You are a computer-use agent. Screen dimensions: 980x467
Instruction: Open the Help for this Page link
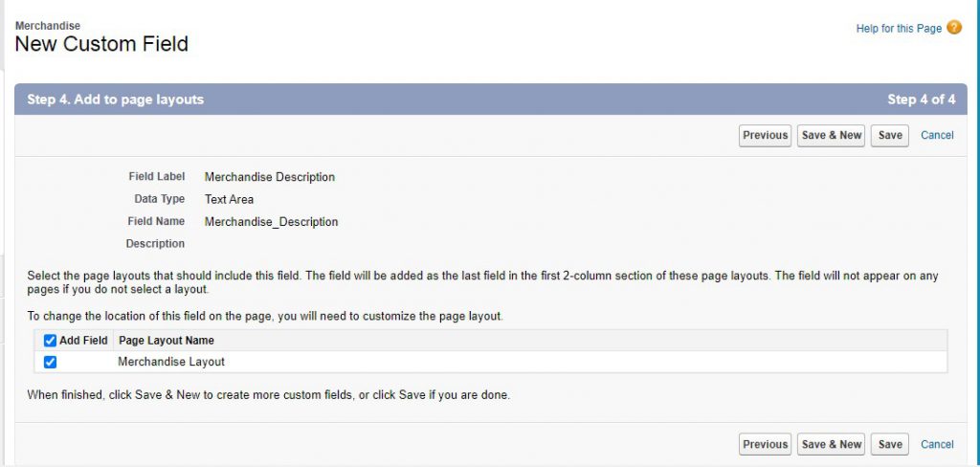click(x=899, y=29)
